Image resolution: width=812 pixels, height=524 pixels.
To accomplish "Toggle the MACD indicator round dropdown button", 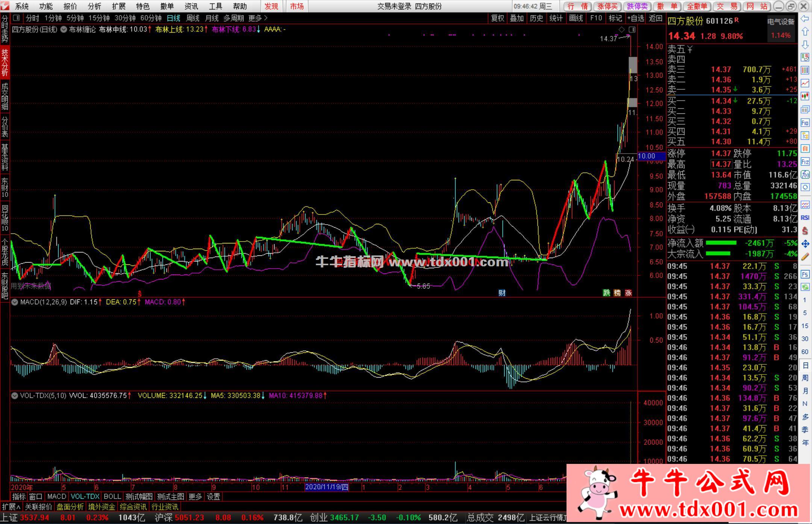I will (x=15, y=302).
